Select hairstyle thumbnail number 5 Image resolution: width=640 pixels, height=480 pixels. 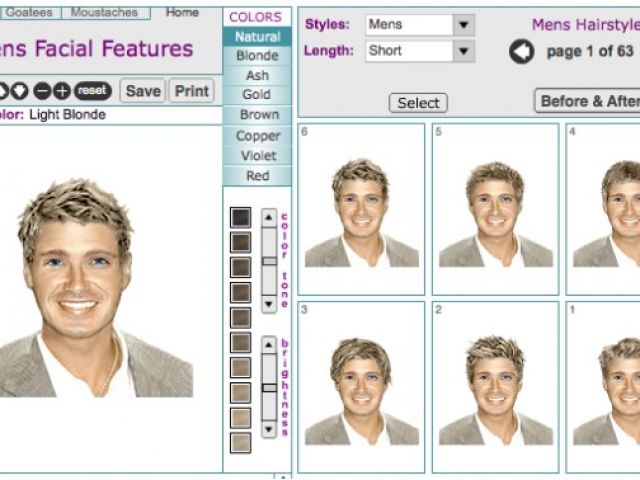point(495,210)
